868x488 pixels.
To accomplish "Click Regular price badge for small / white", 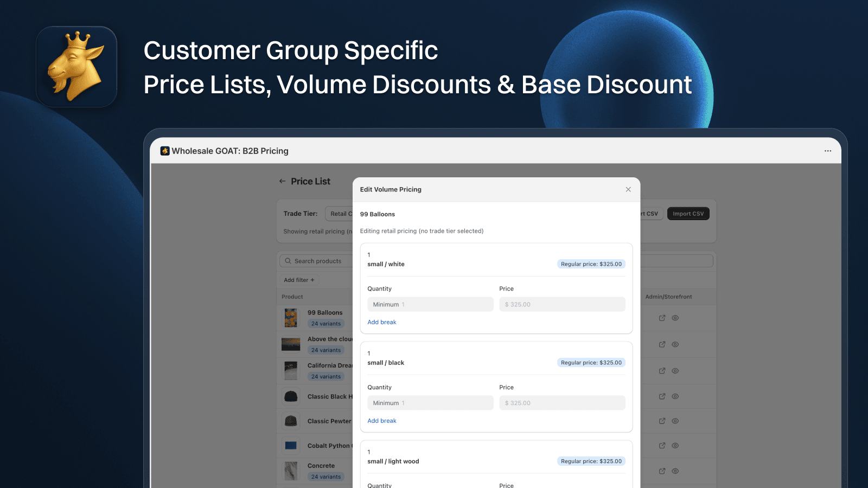I will pyautogui.click(x=591, y=264).
